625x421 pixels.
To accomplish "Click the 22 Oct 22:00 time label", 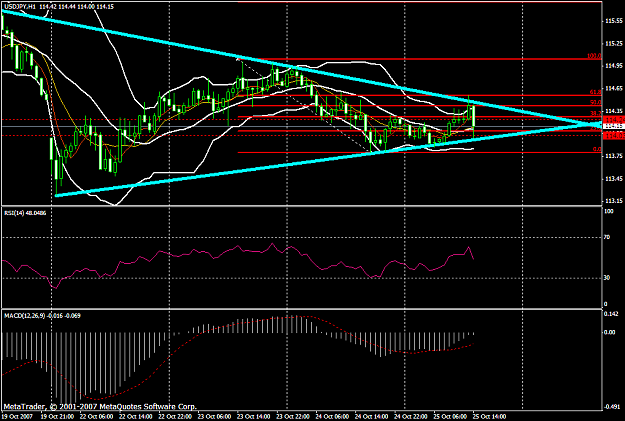I will [x=174, y=417].
